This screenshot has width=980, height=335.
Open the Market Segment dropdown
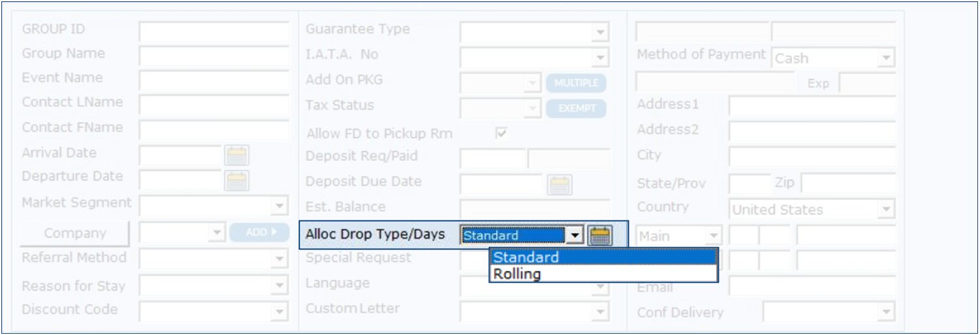coord(279,207)
